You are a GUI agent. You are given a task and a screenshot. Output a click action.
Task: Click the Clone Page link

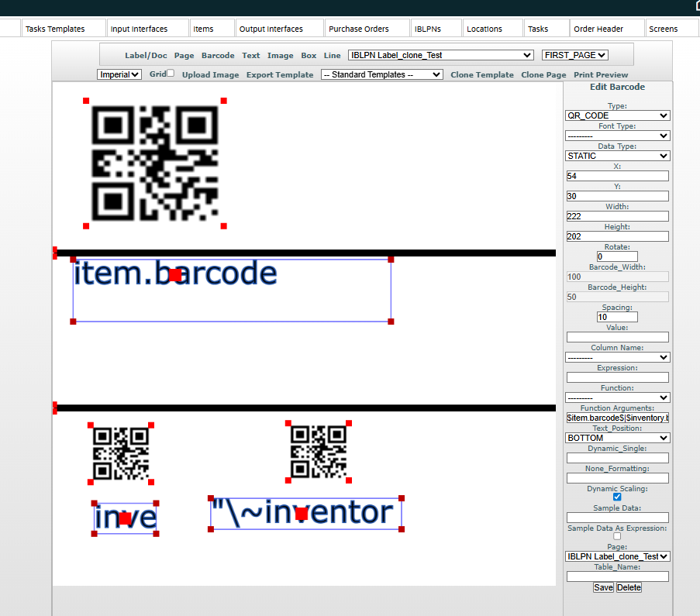543,75
